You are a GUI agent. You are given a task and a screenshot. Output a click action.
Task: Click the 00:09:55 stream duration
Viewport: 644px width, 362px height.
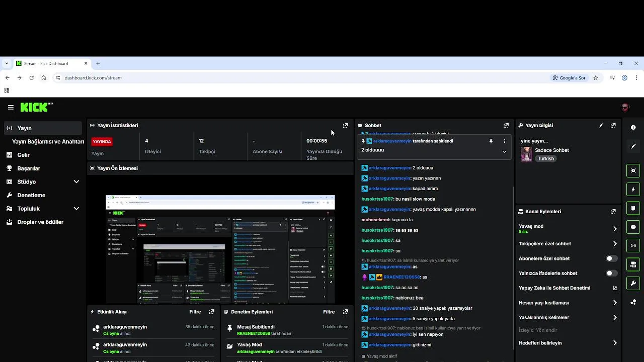click(316, 141)
